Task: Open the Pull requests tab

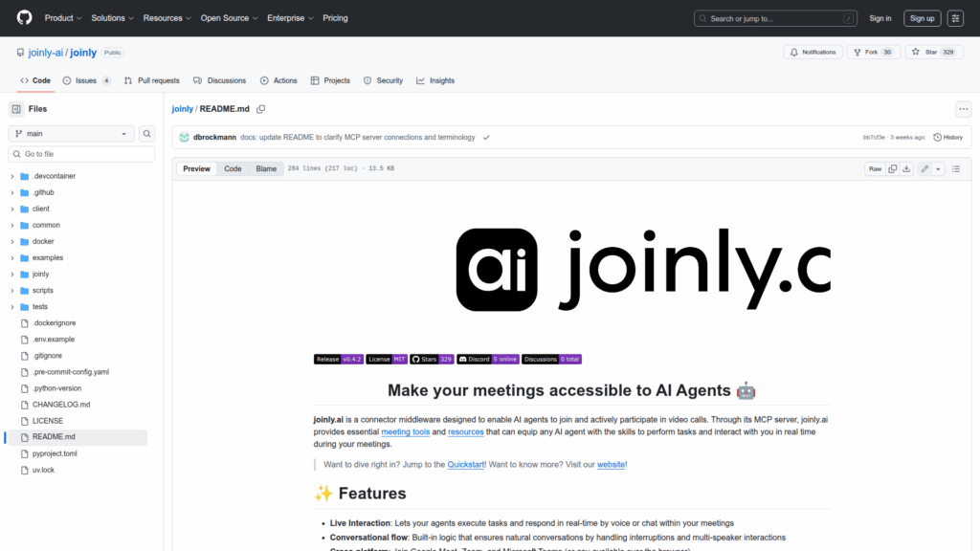Action: coord(152,80)
